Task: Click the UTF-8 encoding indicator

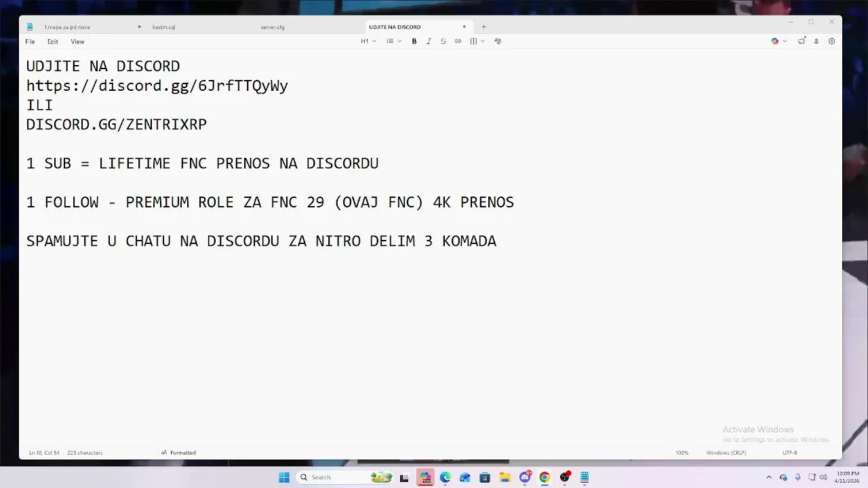Action: [790, 453]
